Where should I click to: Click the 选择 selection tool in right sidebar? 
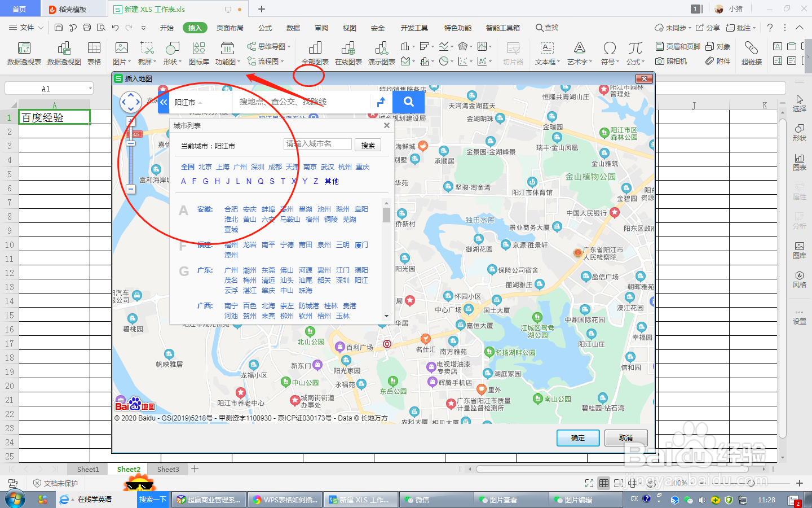pyautogui.click(x=800, y=103)
